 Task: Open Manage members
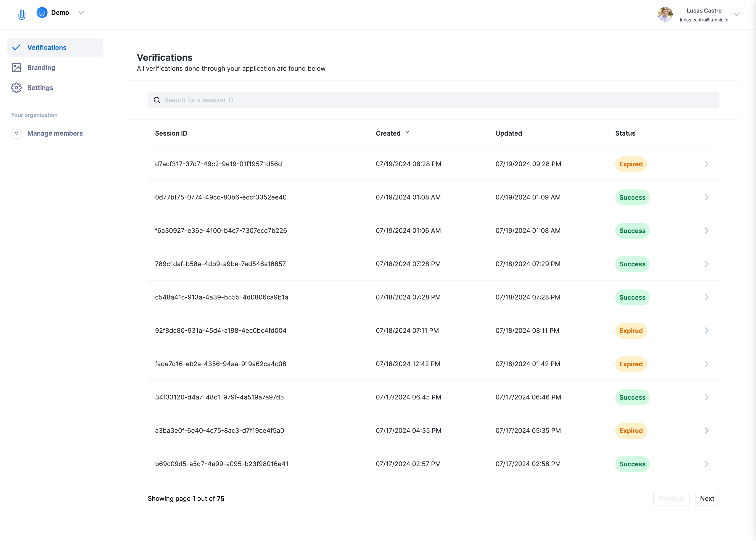click(x=55, y=133)
